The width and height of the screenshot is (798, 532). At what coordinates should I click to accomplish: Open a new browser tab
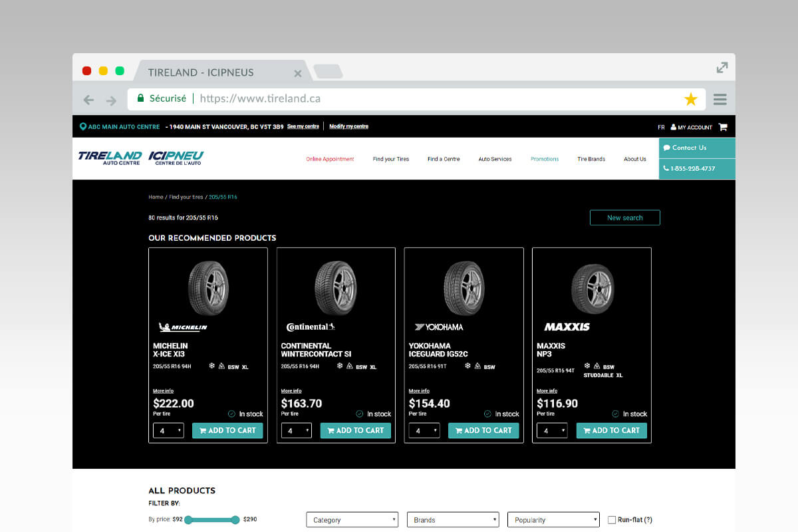click(x=328, y=71)
